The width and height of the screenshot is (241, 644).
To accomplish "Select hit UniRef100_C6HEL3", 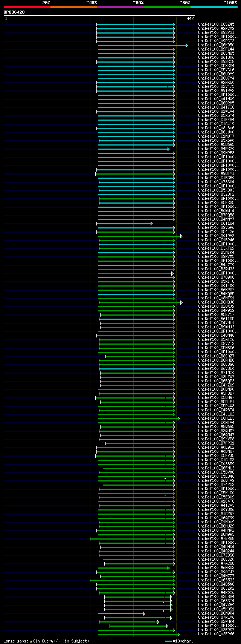I will pyautogui.click(x=216, y=419).
